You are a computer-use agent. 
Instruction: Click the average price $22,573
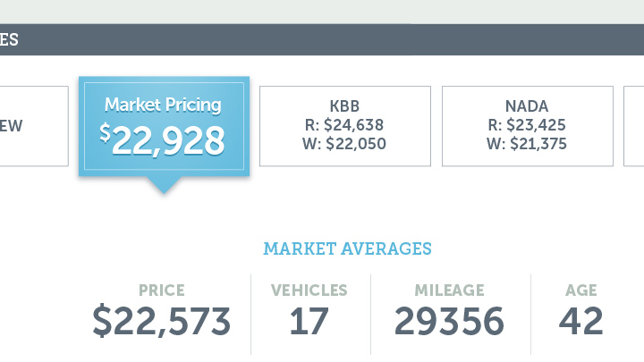point(161,322)
